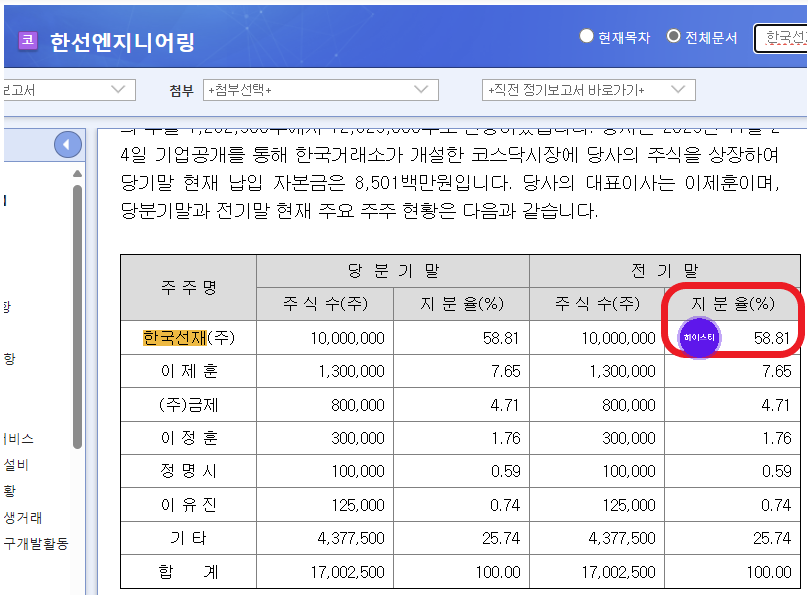
Task: Click the 4,377,500 value under 당분기말
Action: point(351,538)
